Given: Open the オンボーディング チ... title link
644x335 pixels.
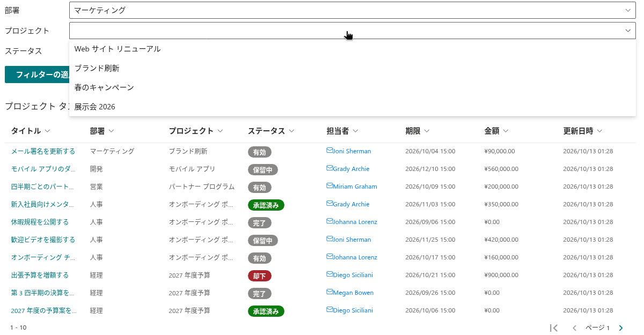Looking at the screenshot, I should tap(43, 257).
